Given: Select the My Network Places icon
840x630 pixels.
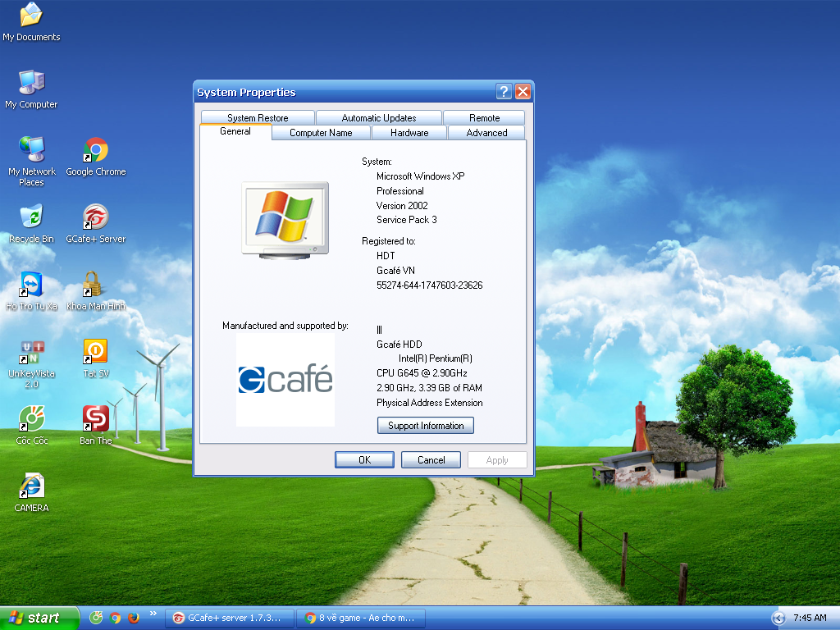Looking at the screenshot, I should tap(32, 161).
